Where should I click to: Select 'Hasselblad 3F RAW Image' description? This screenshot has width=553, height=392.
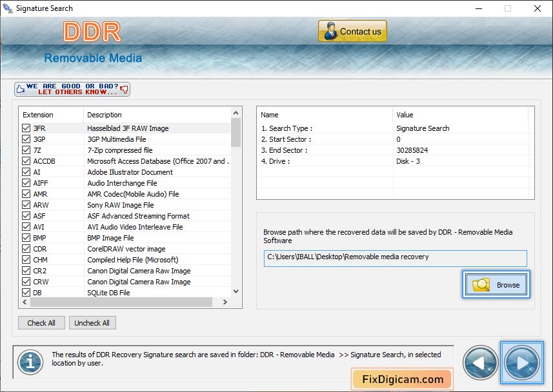tap(128, 128)
